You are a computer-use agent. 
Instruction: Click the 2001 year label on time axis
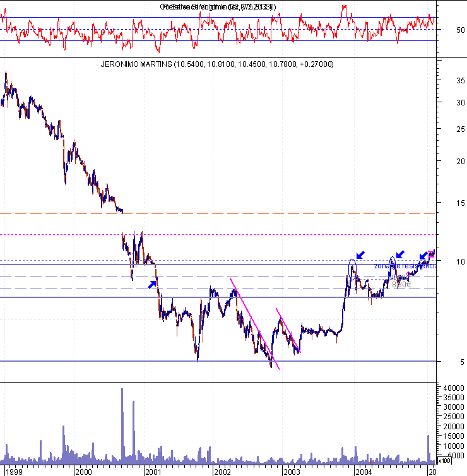153,472
